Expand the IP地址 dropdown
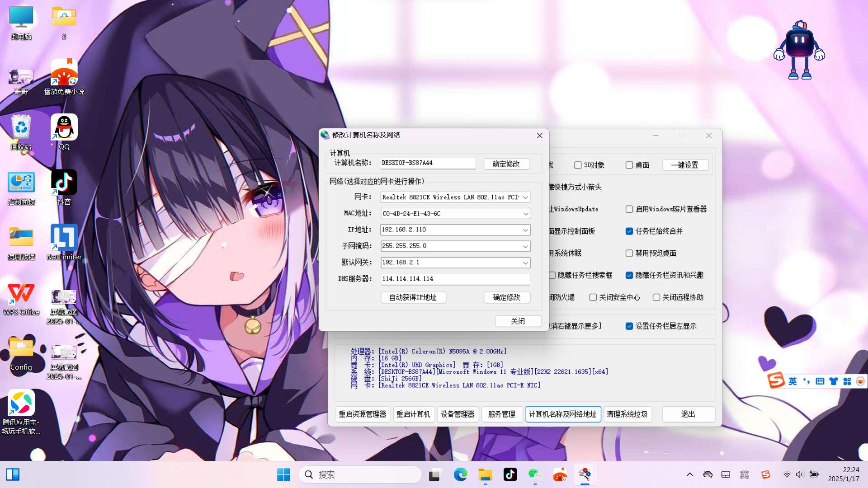This screenshot has width=868, height=488. coord(525,230)
